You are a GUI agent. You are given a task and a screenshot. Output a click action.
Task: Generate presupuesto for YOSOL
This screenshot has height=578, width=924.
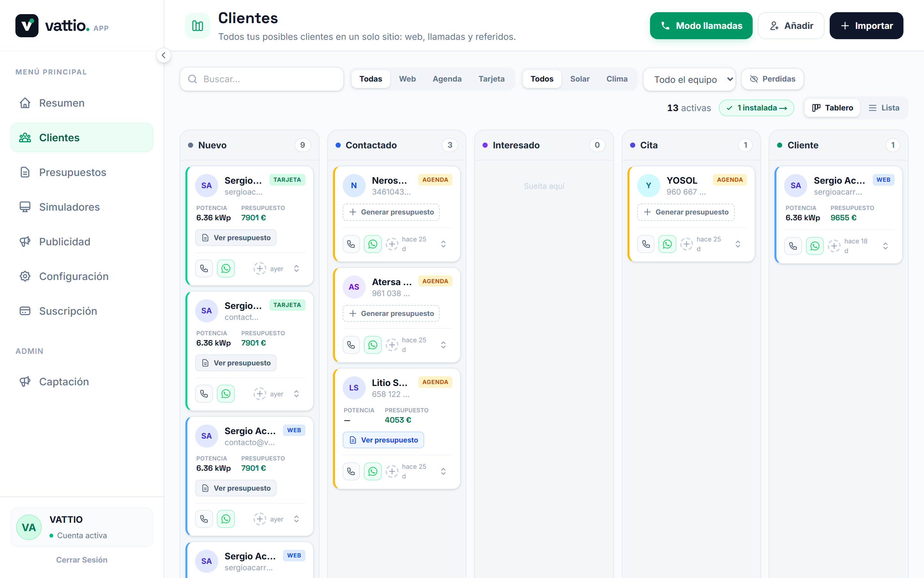tap(686, 212)
